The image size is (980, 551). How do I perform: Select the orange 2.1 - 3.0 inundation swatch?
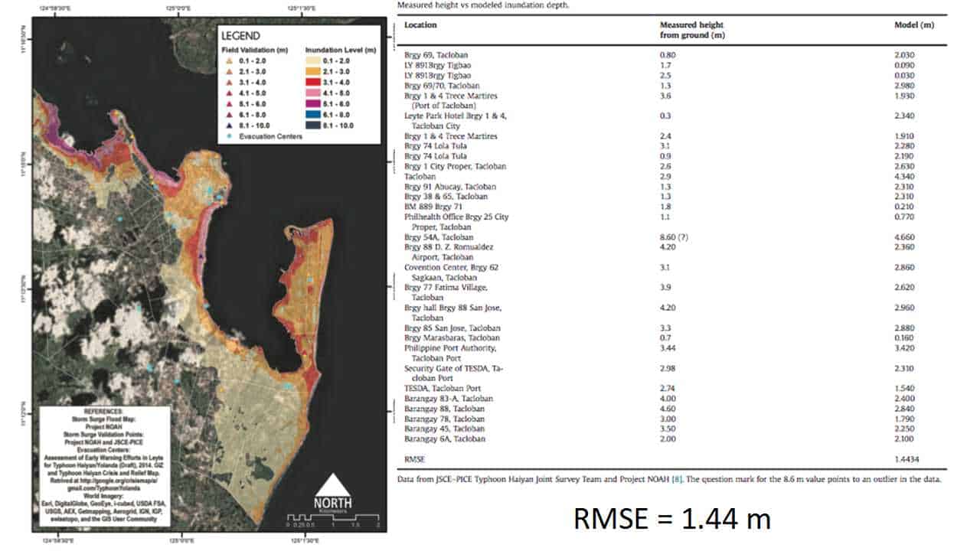coord(314,71)
